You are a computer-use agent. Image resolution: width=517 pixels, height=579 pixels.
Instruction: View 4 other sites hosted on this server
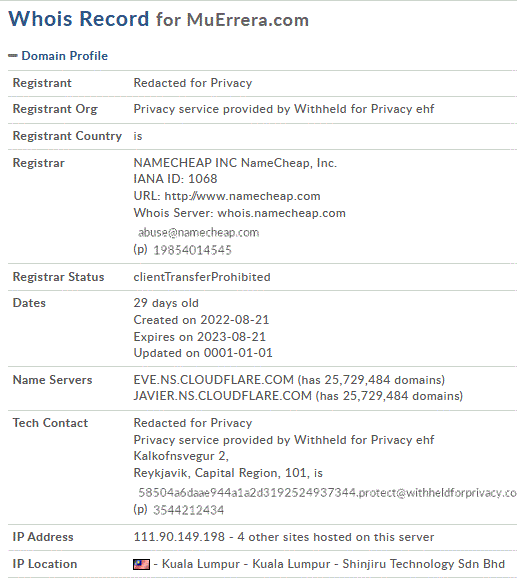point(336,537)
